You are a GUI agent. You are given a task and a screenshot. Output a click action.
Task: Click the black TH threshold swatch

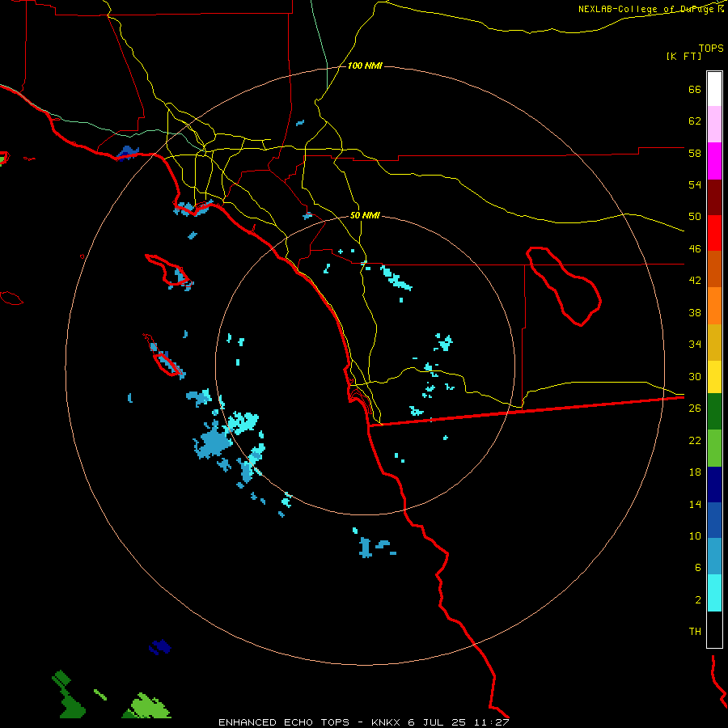click(x=714, y=629)
